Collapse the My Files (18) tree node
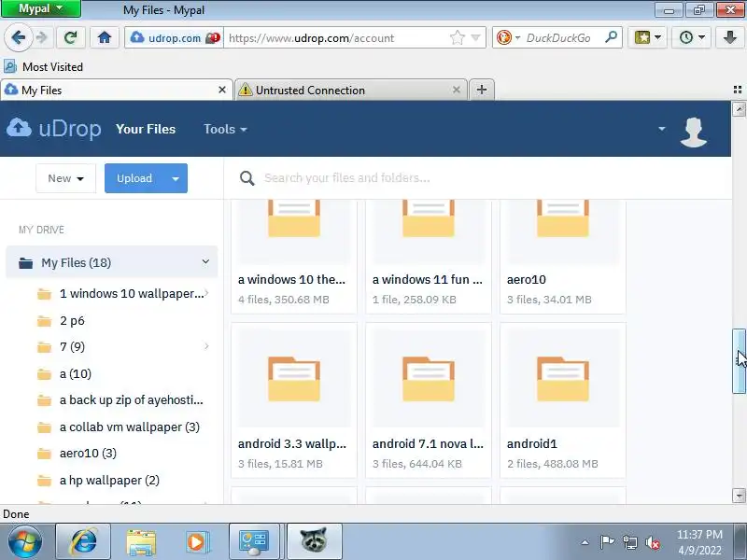The height and width of the screenshot is (560, 747). coord(205,262)
